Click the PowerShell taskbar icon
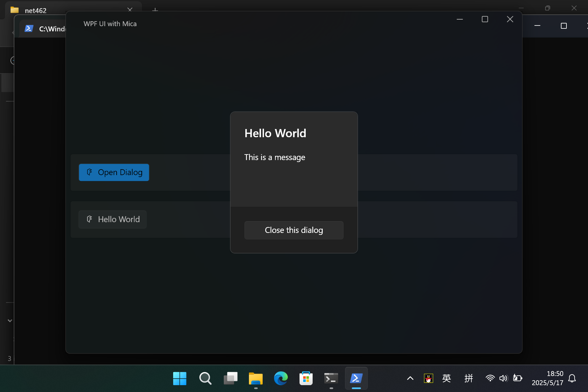The image size is (588, 392). (x=356, y=379)
